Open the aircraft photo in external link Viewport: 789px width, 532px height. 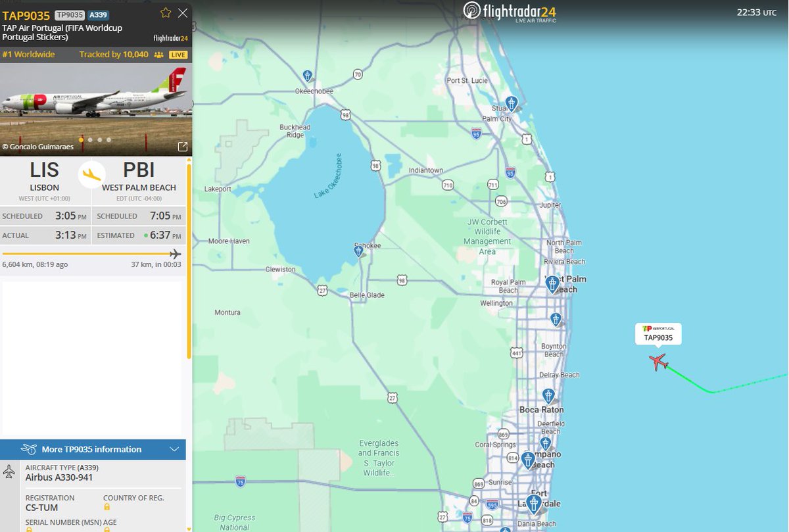click(183, 147)
